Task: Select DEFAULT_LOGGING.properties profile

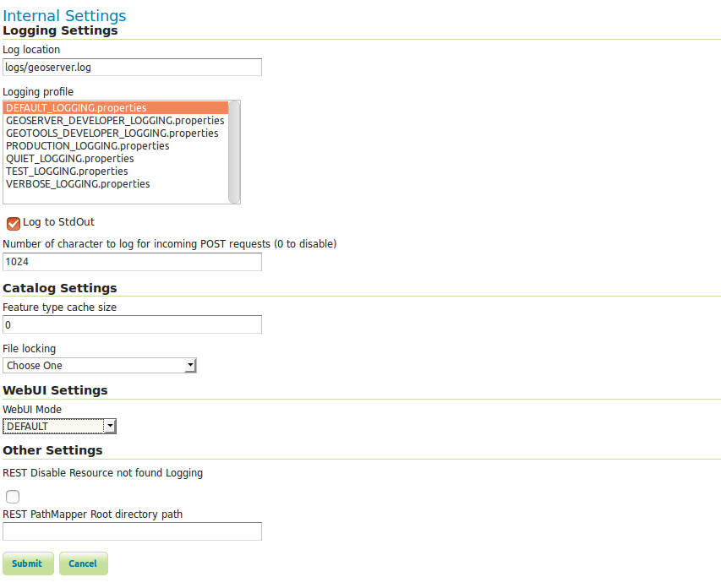Action: [x=116, y=107]
